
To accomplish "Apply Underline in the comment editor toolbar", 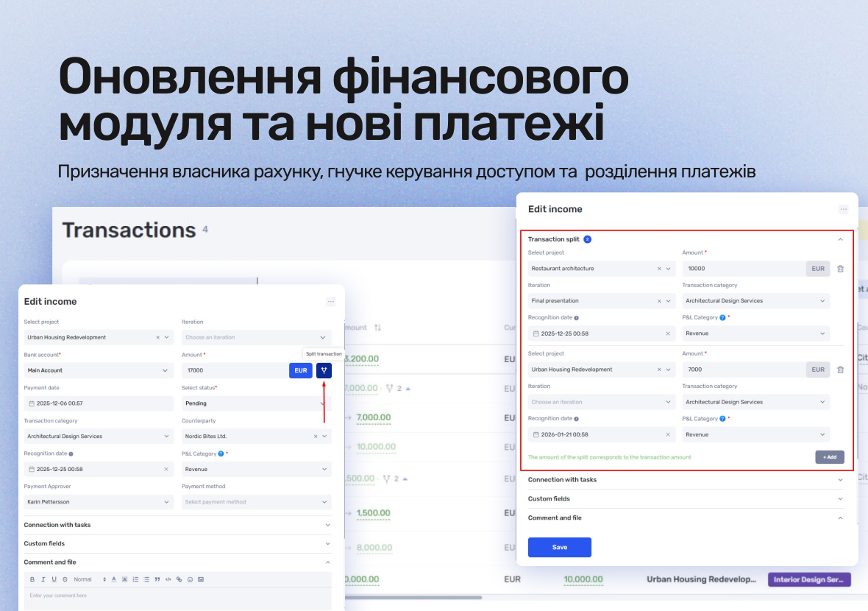I will click(x=54, y=579).
